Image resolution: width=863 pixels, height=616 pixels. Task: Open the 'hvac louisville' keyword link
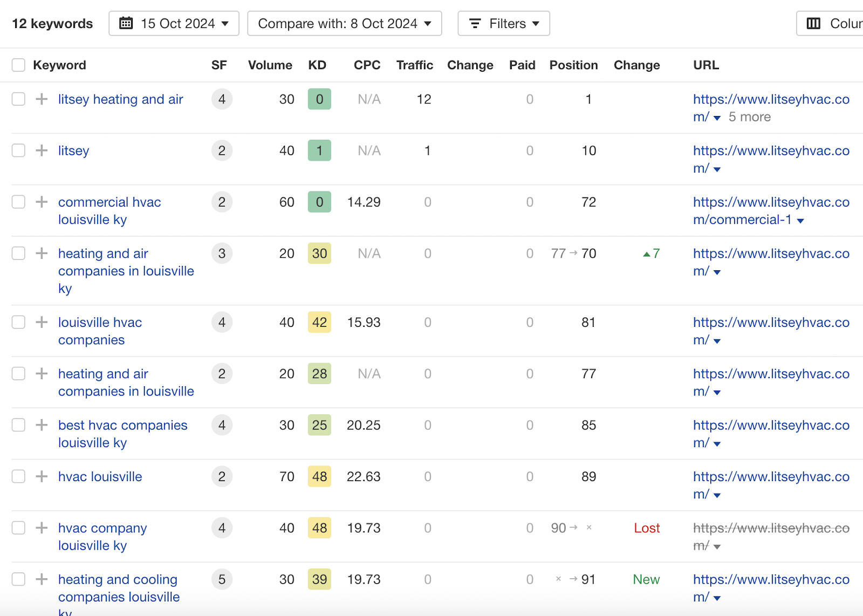[x=100, y=477]
